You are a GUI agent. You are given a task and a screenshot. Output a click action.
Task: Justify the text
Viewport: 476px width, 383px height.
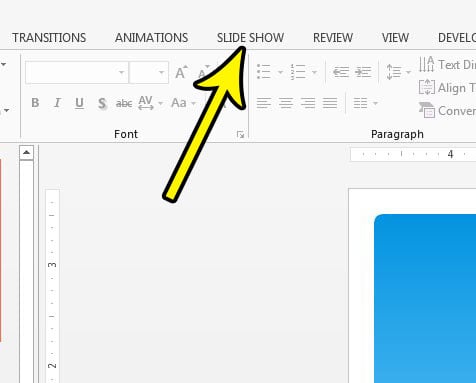[330, 103]
